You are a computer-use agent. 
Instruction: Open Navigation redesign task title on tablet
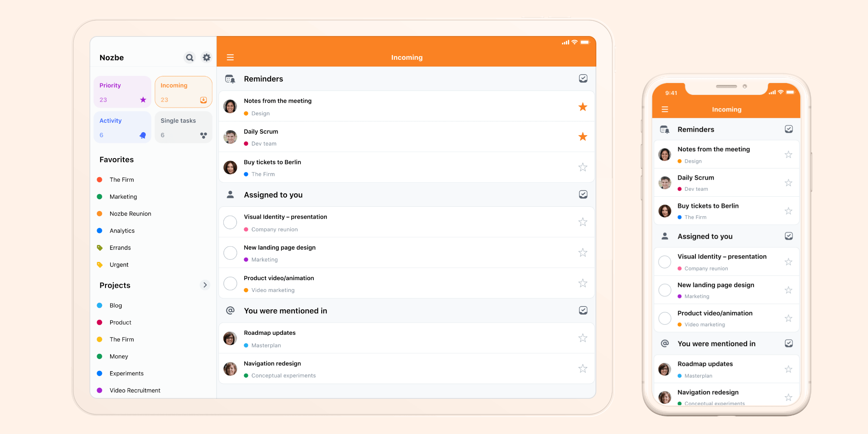coord(272,364)
